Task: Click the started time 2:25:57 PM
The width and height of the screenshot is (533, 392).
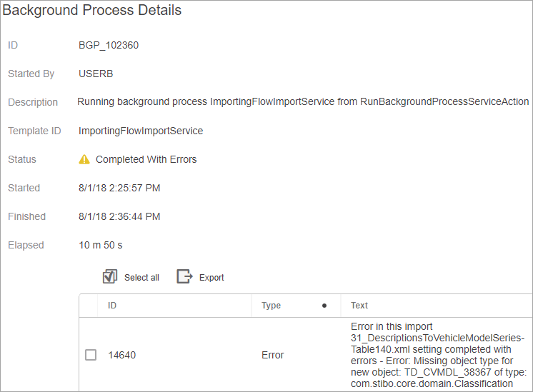Action: 119,188
